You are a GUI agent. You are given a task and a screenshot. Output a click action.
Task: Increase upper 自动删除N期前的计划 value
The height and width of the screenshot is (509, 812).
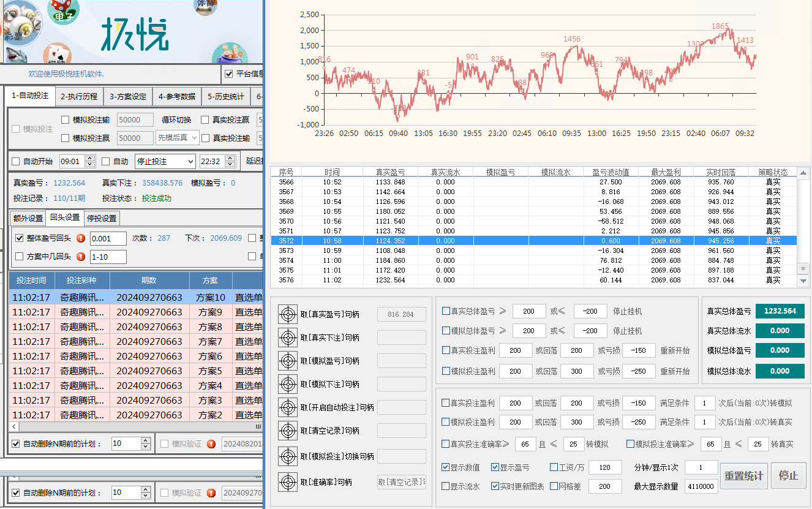pyautogui.click(x=146, y=440)
